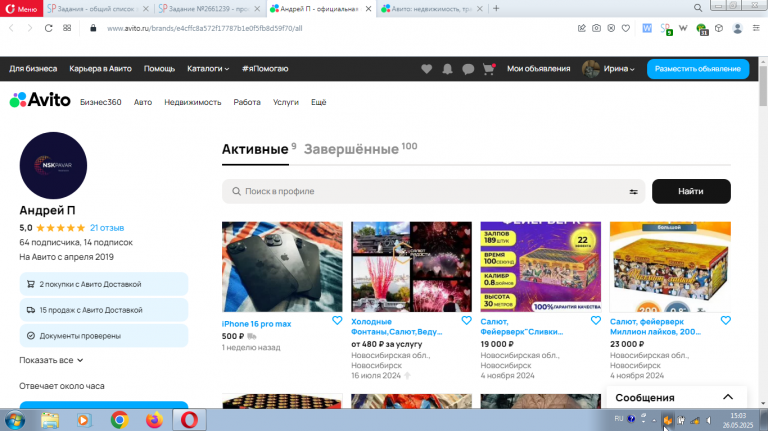Open the new tab plus button
Image resolution: width=768 pixels, height=431 pixels.
tap(496, 8)
